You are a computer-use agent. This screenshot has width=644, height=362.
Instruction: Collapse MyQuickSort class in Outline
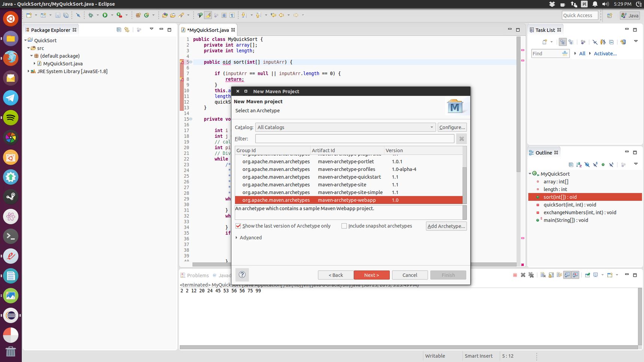point(530,174)
